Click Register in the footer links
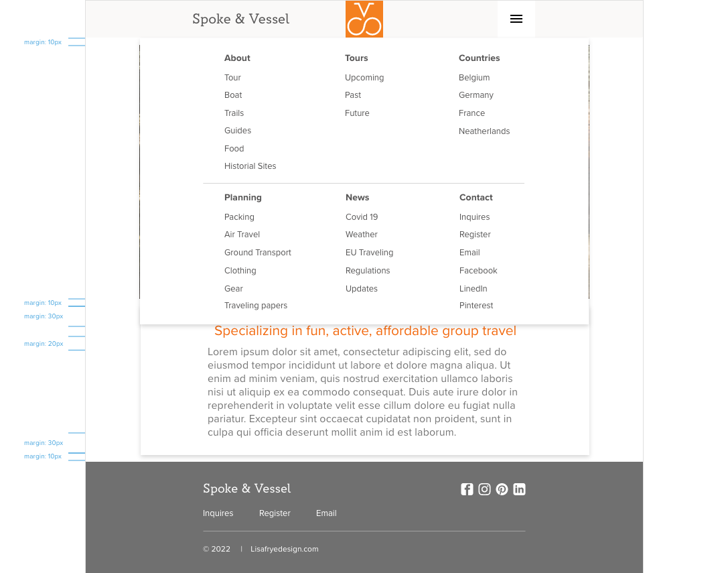 275,513
